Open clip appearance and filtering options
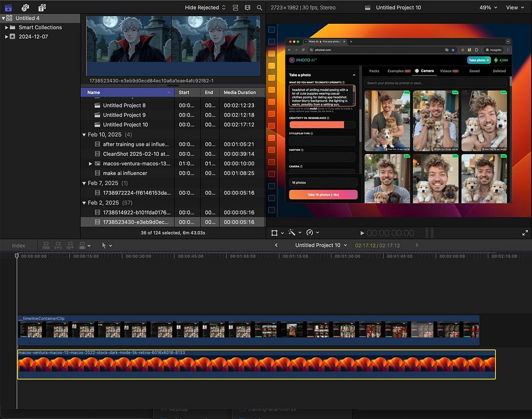 click(247, 7)
